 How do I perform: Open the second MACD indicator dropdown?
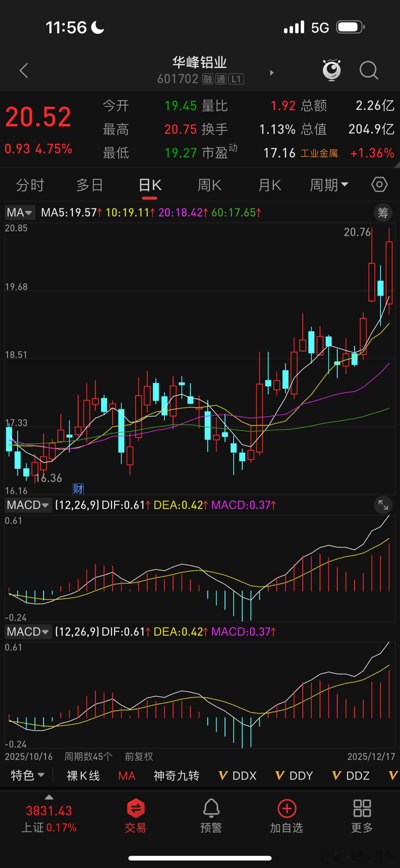pos(28,631)
